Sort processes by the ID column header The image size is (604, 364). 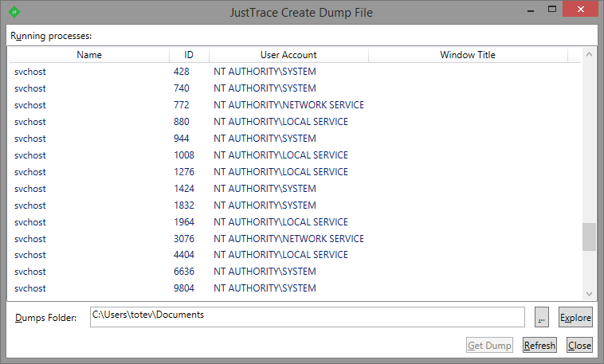point(189,55)
